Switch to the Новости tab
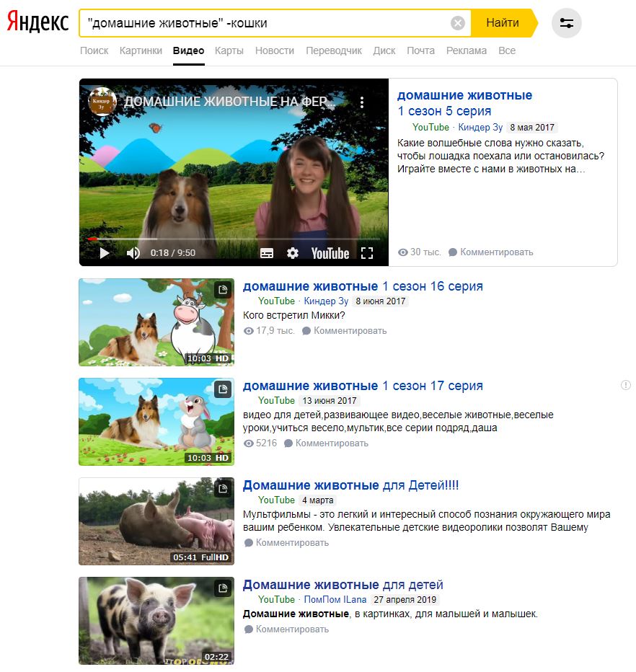The width and height of the screenshot is (636, 672). [x=275, y=50]
